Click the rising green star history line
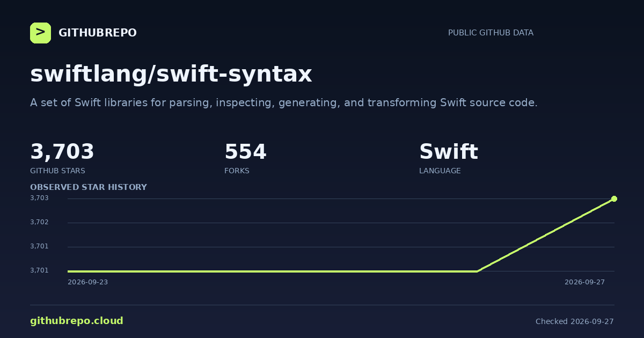 click(545, 235)
